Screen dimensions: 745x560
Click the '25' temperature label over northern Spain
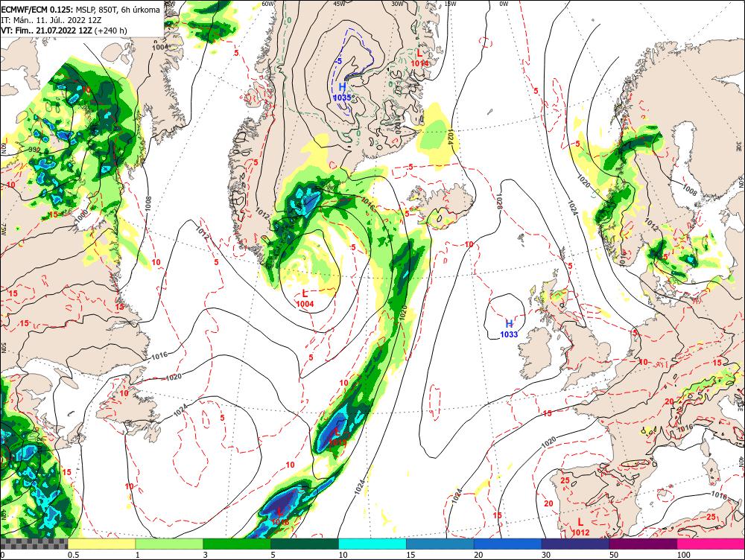(x=565, y=480)
